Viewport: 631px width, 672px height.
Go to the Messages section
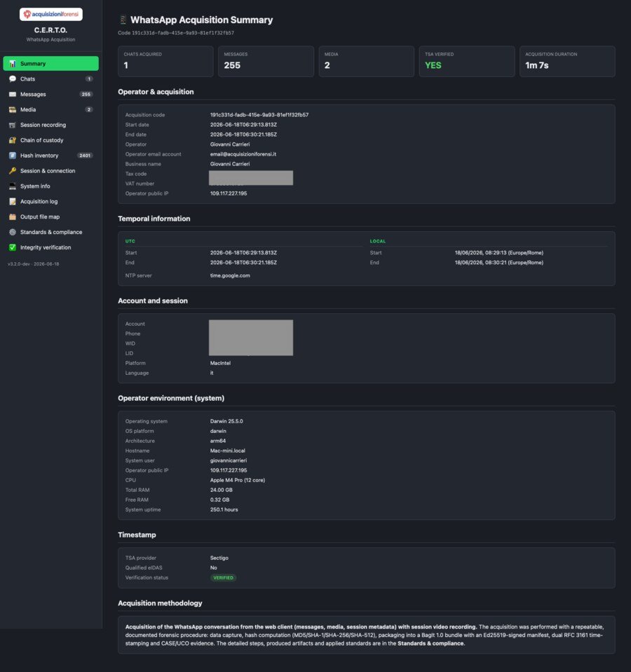(x=50, y=95)
